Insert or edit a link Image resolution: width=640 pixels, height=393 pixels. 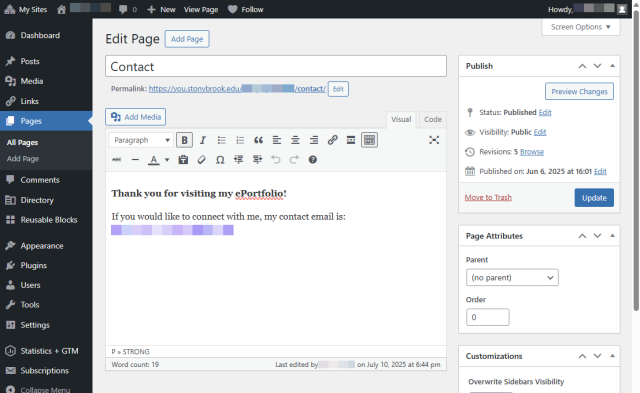[x=332, y=140]
